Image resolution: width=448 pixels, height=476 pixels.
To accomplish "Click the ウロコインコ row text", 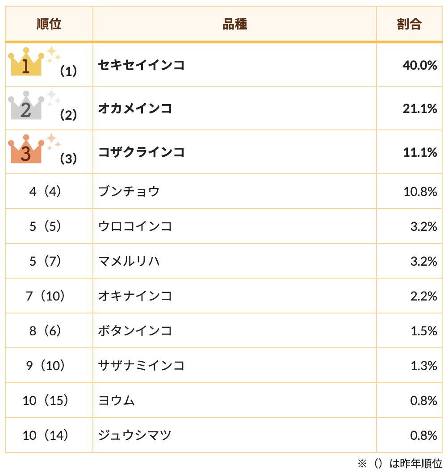I will tap(135, 226).
